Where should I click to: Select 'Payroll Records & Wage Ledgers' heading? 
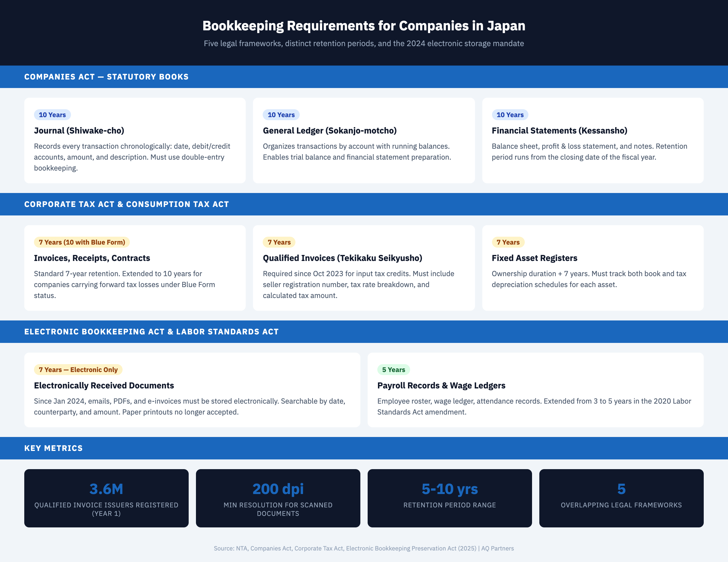click(441, 385)
